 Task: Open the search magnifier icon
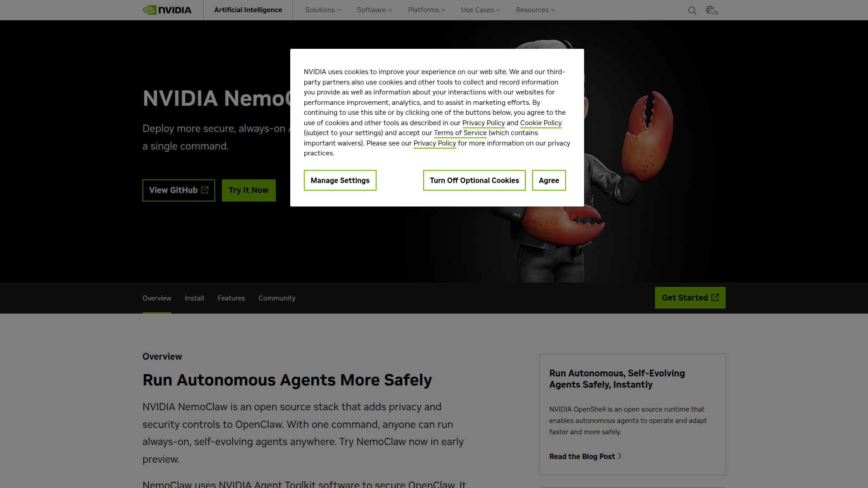pyautogui.click(x=692, y=10)
